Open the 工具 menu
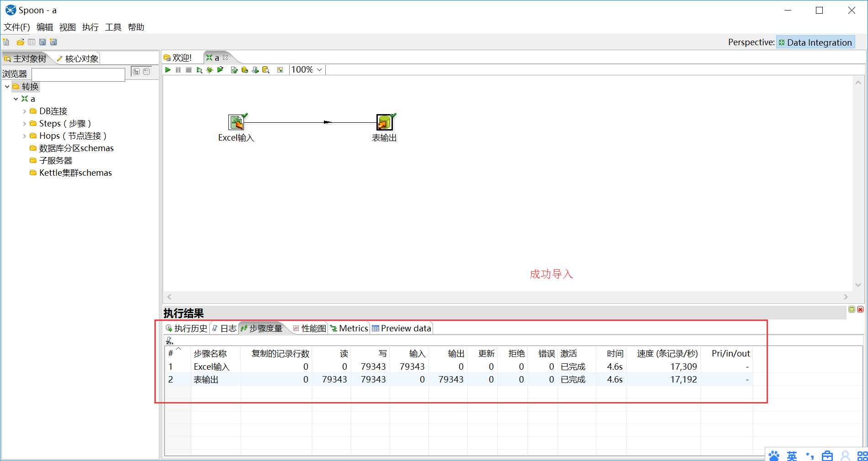The width and height of the screenshot is (868, 461). [113, 27]
